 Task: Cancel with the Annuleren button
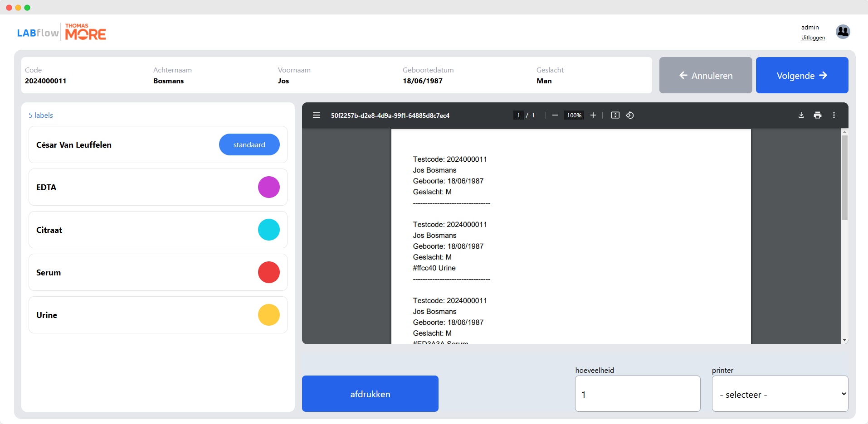pyautogui.click(x=705, y=75)
